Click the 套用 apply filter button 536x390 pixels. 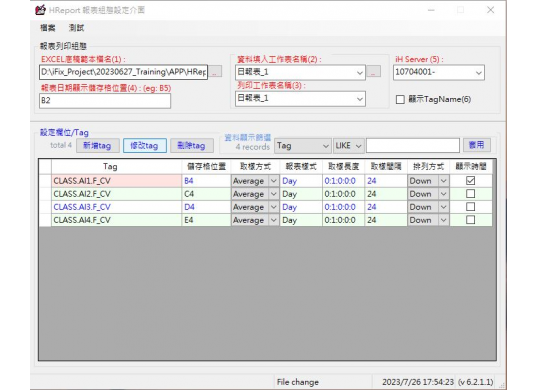coord(477,145)
